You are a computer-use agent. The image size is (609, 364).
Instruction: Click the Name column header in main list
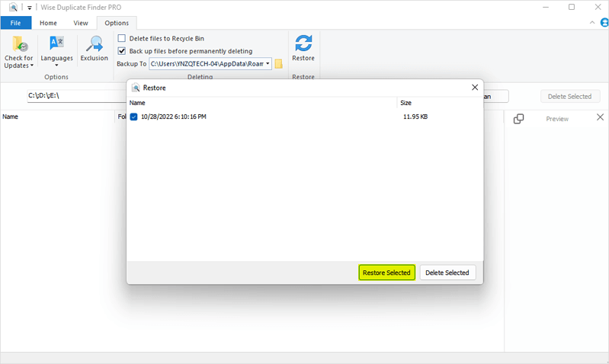click(10, 117)
